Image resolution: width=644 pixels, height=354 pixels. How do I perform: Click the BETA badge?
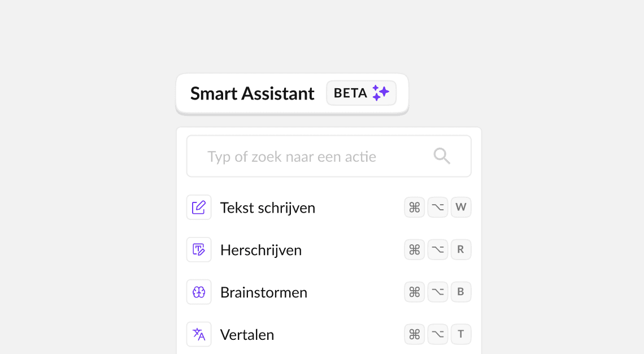click(361, 93)
